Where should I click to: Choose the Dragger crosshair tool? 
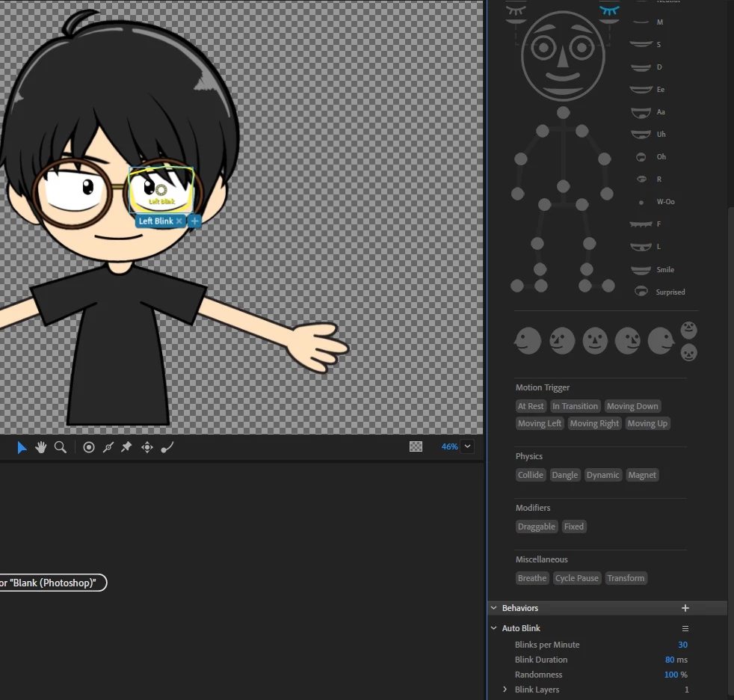[x=147, y=447]
